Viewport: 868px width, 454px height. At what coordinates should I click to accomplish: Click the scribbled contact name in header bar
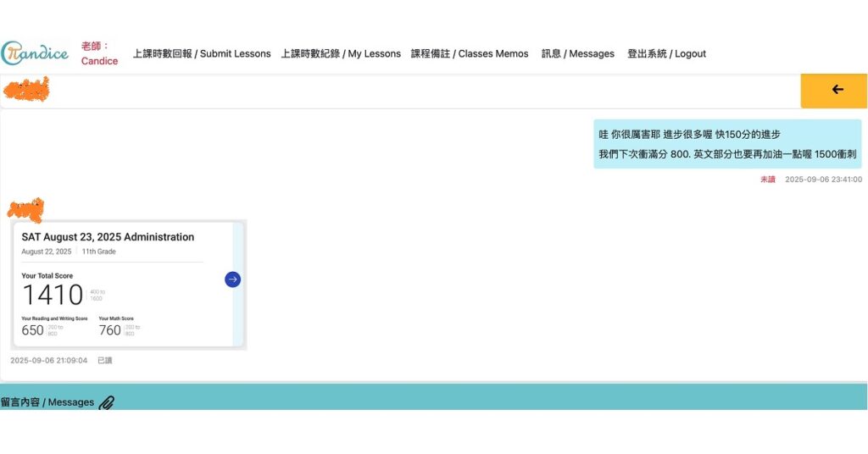[25, 89]
